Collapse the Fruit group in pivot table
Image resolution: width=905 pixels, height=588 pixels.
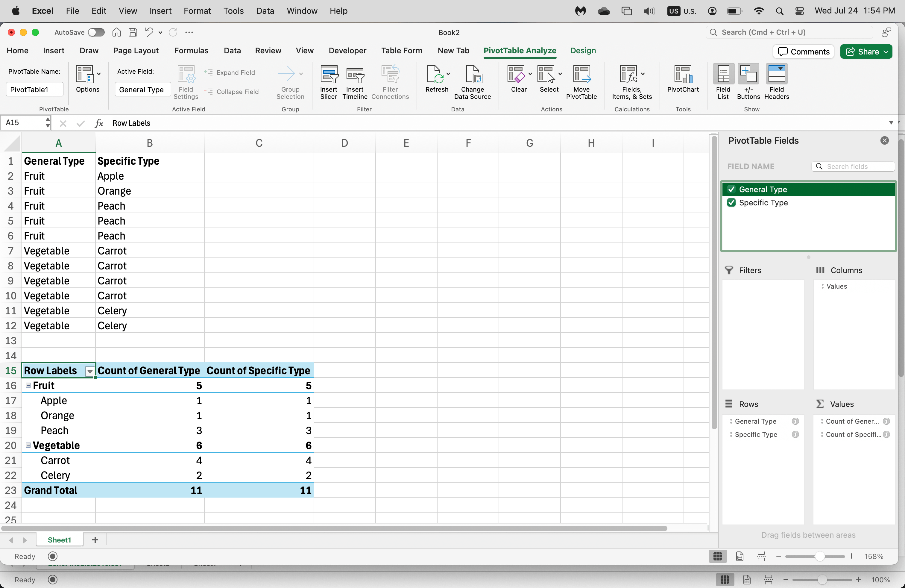click(x=28, y=385)
